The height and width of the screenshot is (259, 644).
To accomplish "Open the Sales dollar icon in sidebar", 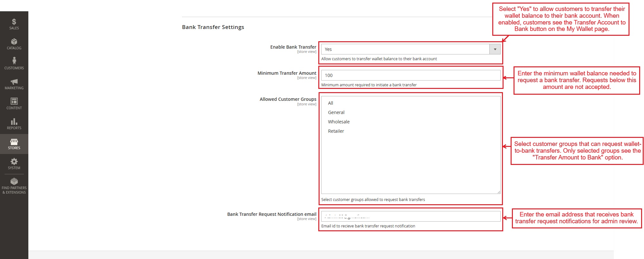I will coord(14,22).
